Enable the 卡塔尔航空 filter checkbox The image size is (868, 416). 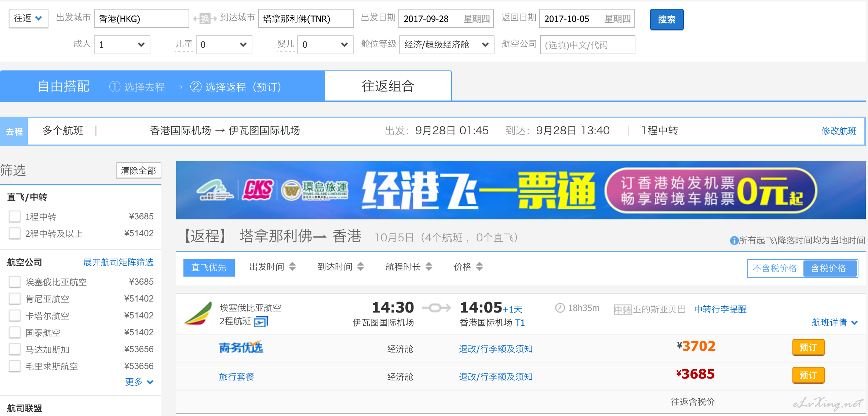click(15, 315)
